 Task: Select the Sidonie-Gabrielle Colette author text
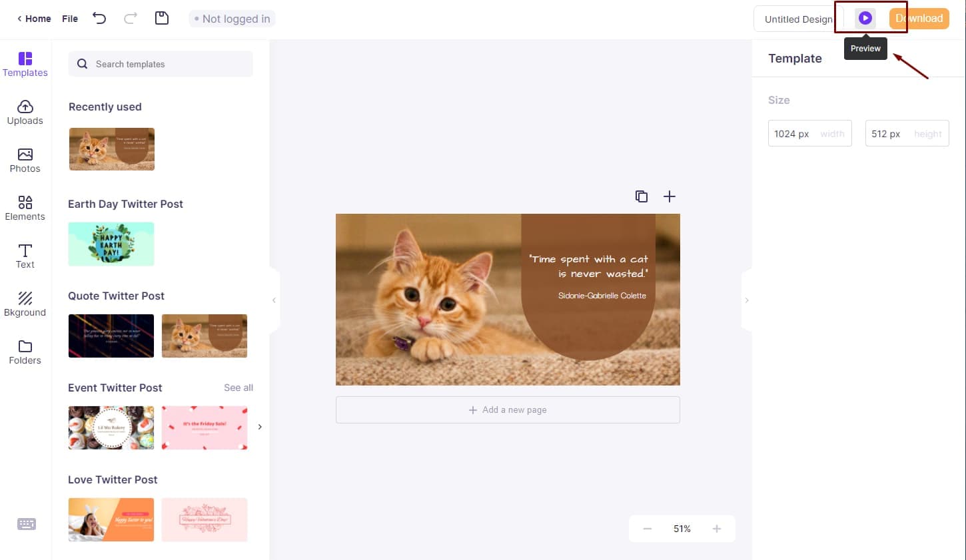(x=602, y=296)
